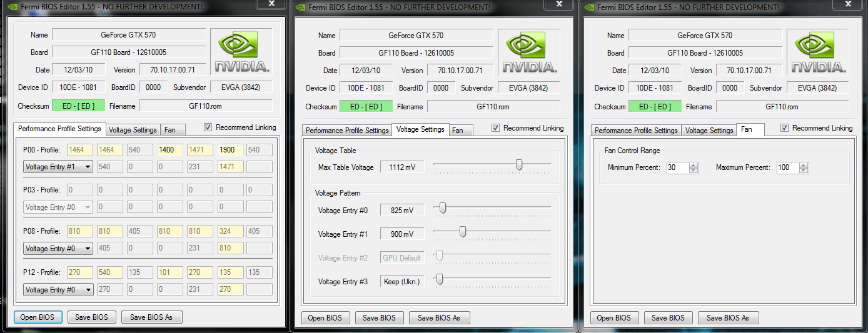Click the P08 profile field showing 324
Viewport: 868px width, 333px height.
(231, 232)
